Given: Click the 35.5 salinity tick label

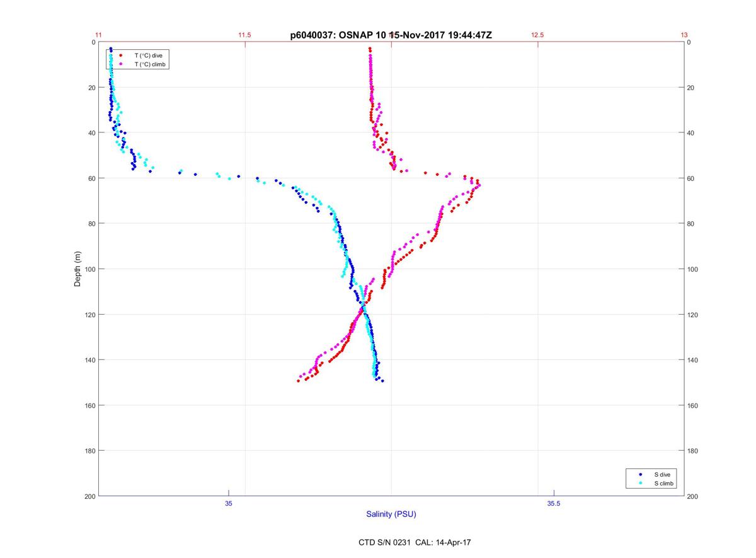Looking at the screenshot, I should pos(554,503).
